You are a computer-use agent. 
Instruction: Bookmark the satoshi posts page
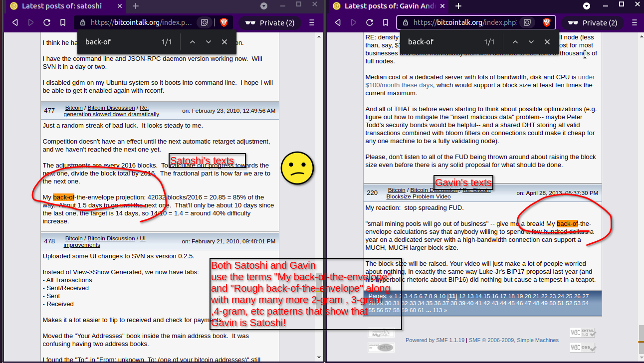(62, 22)
